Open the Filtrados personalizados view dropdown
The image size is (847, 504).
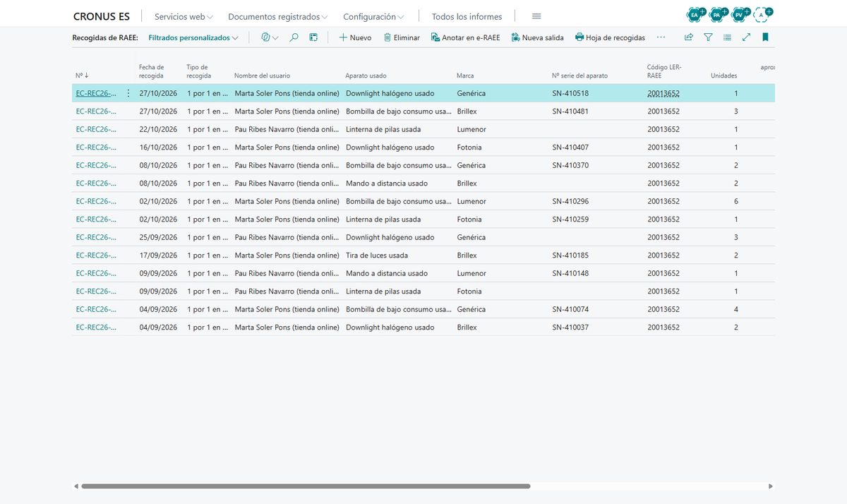[x=193, y=37]
